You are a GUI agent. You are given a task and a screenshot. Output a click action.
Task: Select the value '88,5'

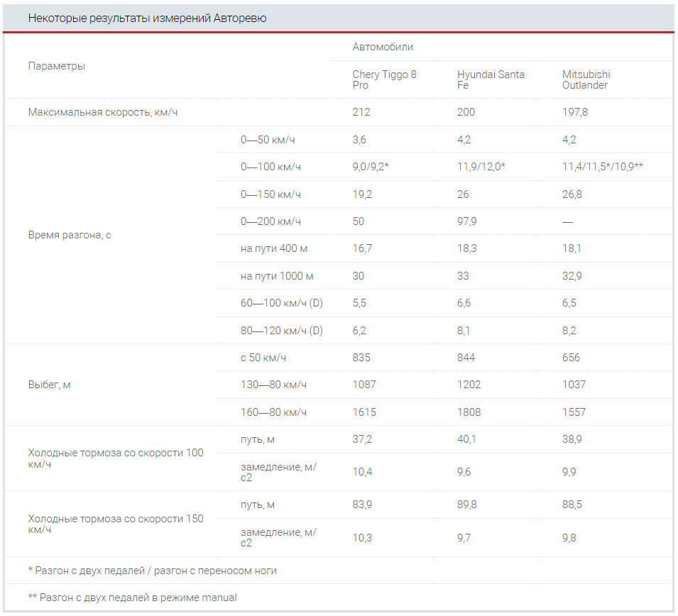tap(572, 505)
